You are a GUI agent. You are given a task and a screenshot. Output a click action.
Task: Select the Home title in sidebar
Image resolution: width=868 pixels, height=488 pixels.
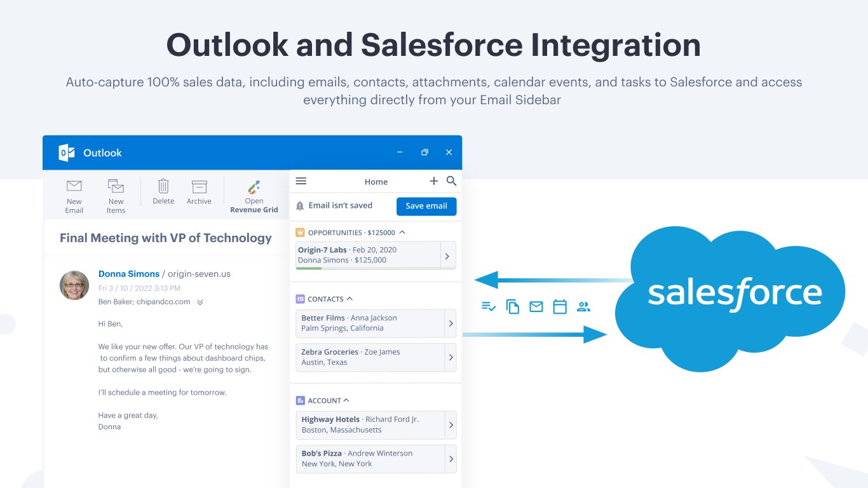[x=376, y=182]
